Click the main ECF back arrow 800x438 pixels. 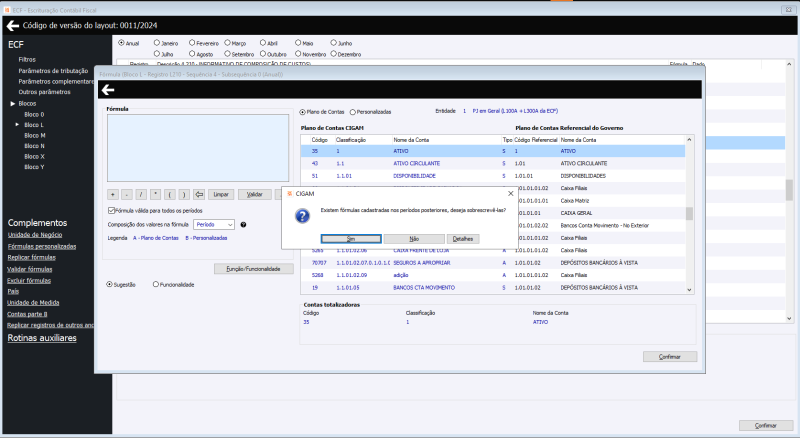pyautogui.click(x=12, y=24)
